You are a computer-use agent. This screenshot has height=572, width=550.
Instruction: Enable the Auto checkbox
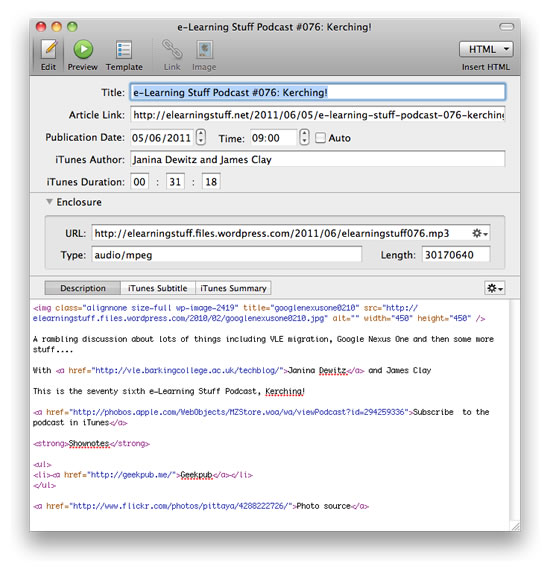[x=320, y=138]
